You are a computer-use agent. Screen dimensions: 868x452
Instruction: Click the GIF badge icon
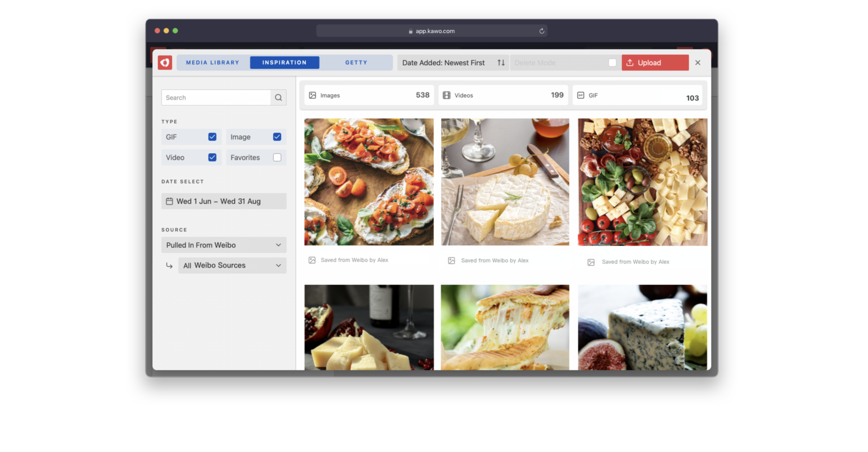pyautogui.click(x=580, y=95)
